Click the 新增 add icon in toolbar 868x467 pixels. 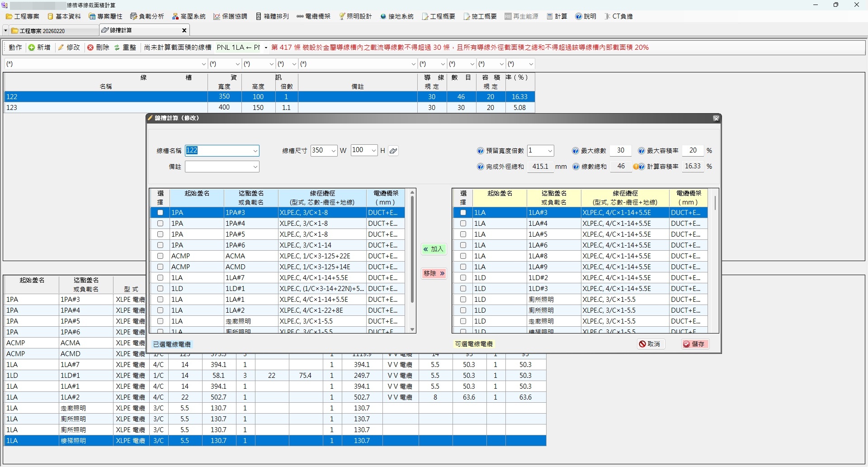pyautogui.click(x=32, y=48)
